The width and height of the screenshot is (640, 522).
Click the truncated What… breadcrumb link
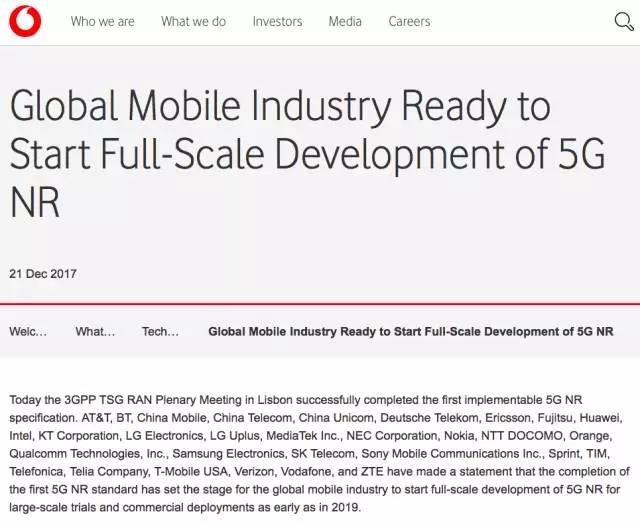(95, 331)
